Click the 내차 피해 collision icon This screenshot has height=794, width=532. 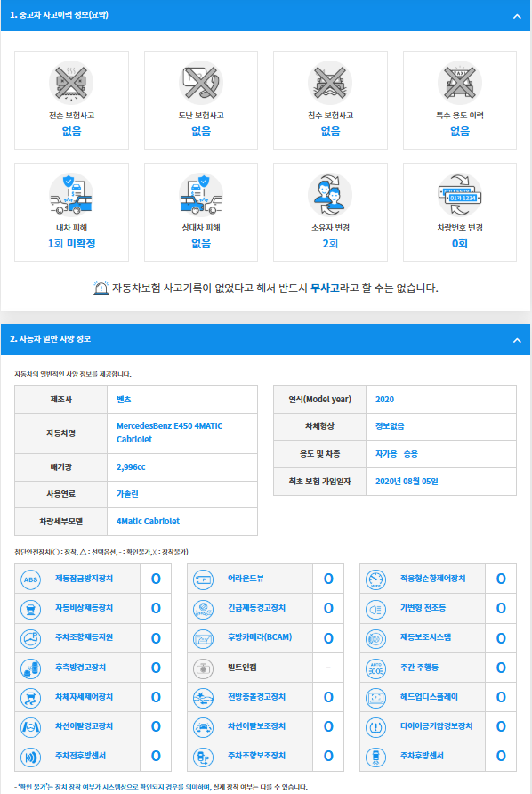(71, 195)
